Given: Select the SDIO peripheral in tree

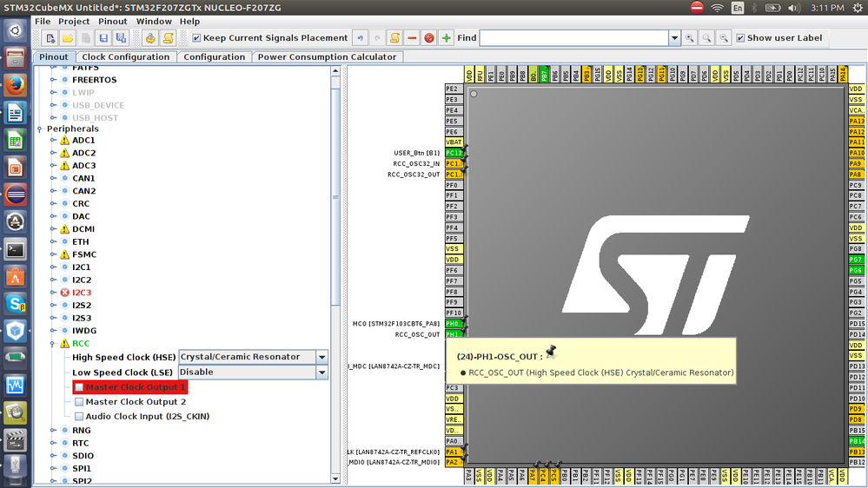Looking at the screenshot, I should (83, 456).
